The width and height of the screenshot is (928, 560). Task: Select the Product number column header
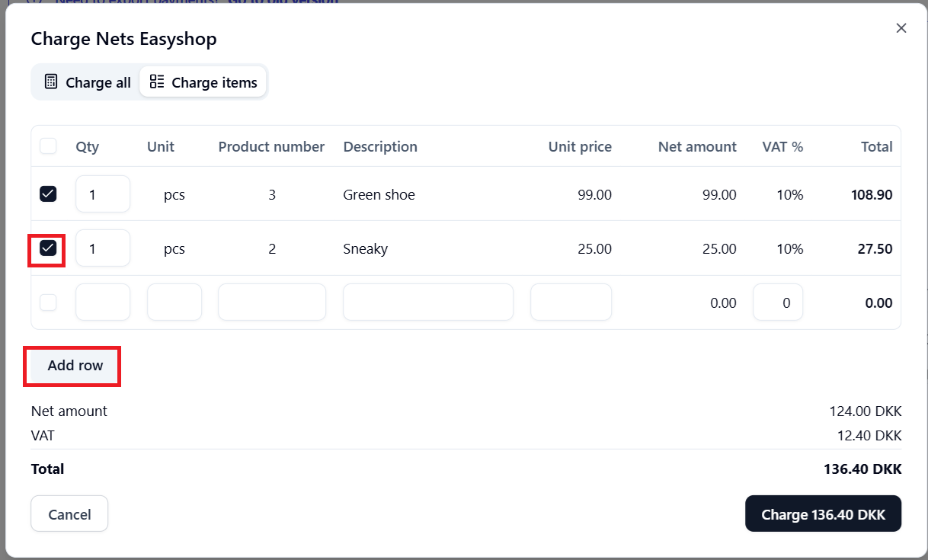pyautogui.click(x=271, y=146)
